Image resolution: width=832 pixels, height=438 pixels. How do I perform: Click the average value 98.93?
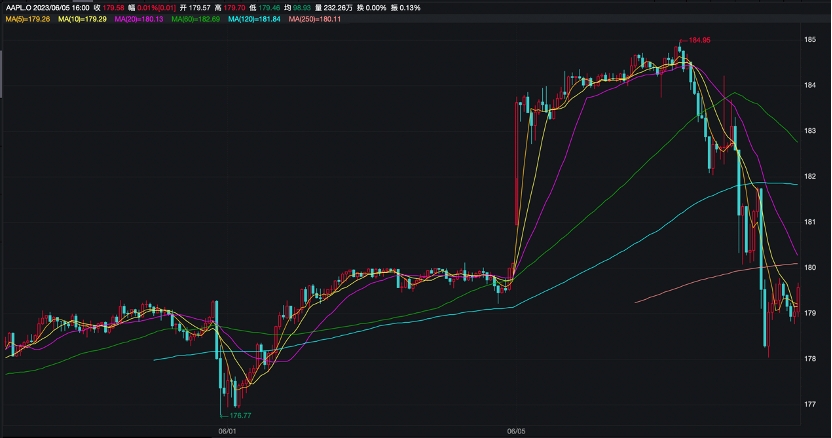tap(302, 8)
